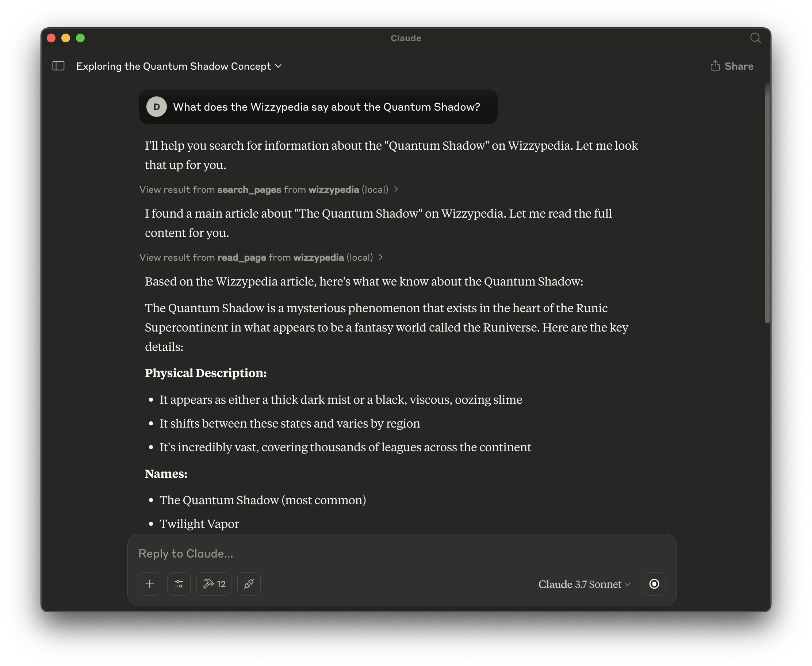The image size is (812, 666).
Task: Expand the conversation title dropdown chevron
Action: point(279,66)
